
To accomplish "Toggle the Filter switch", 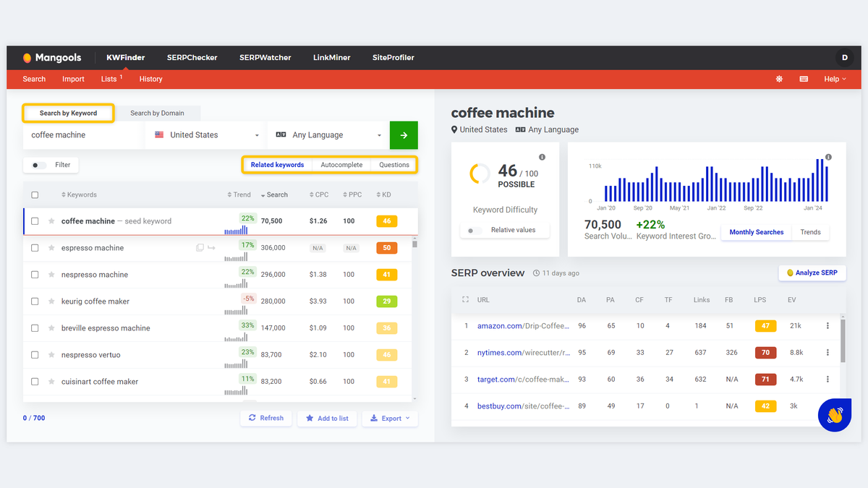I will [x=38, y=165].
